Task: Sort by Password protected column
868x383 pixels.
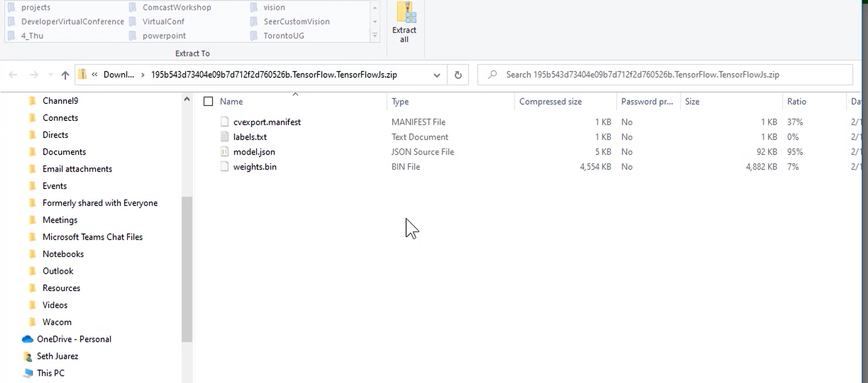Action: point(647,101)
